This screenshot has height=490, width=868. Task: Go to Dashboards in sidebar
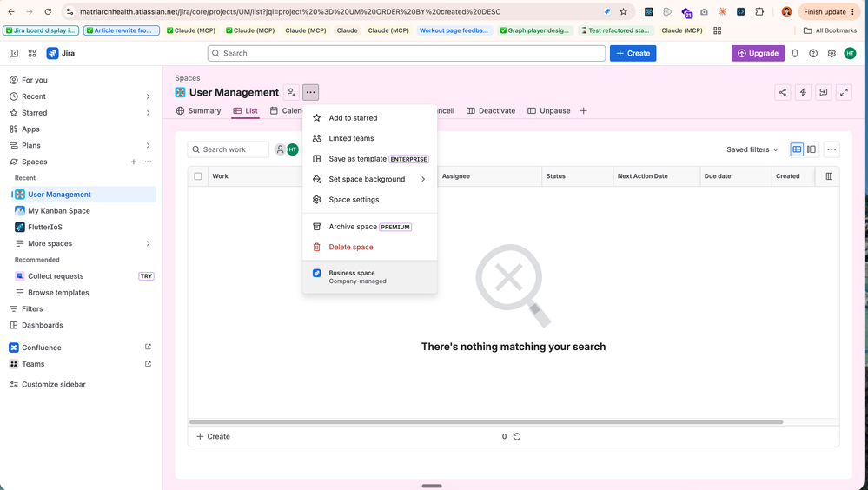point(81,325)
